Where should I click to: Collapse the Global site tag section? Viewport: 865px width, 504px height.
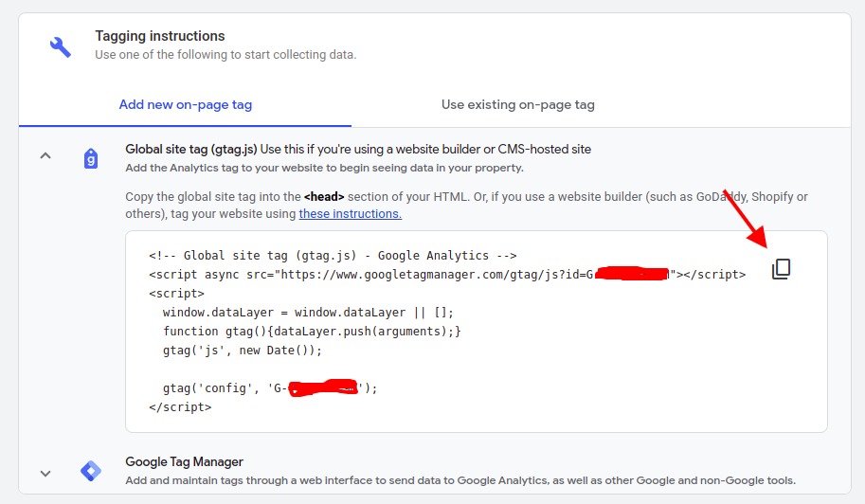[45, 156]
